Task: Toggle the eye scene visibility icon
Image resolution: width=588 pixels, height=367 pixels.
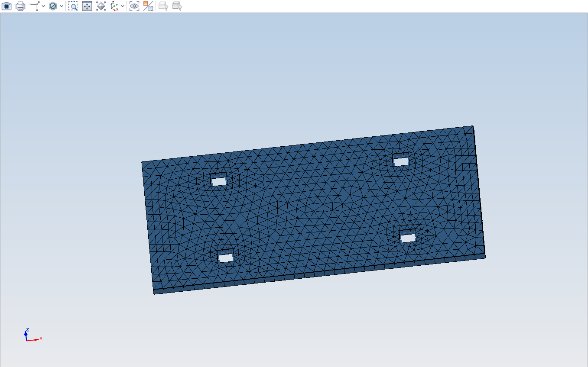Action: (134, 6)
